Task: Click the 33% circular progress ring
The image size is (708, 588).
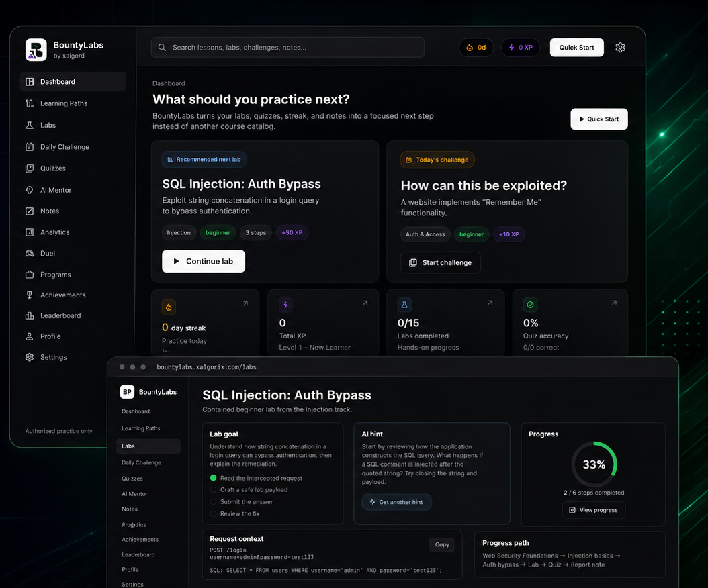Action: pos(594,464)
